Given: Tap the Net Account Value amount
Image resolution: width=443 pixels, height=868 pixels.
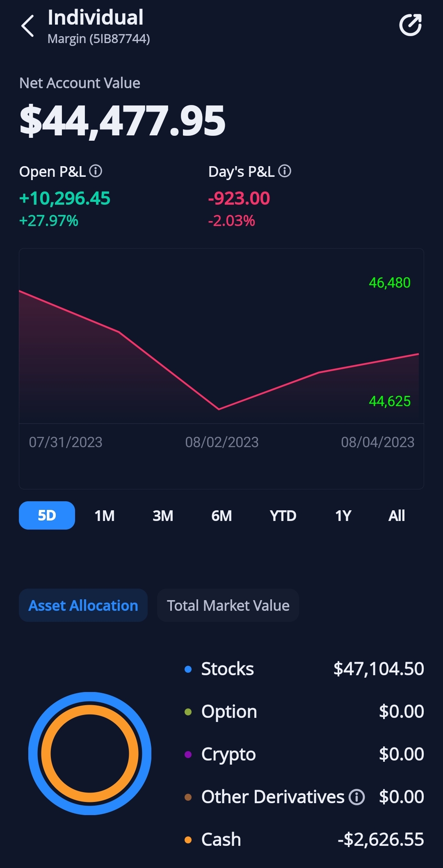Looking at the screenshot, I should 122,121.
